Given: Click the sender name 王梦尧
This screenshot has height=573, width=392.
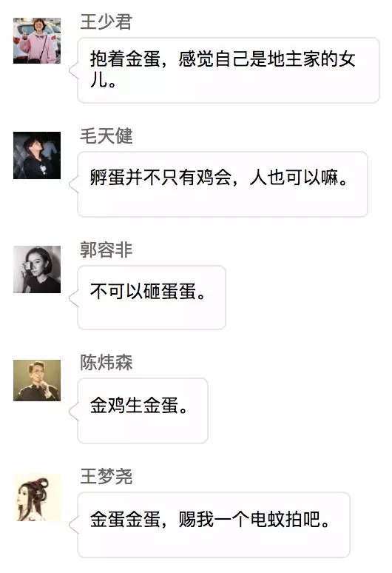Looking at the screenshot, I should [x=106, y=477].
